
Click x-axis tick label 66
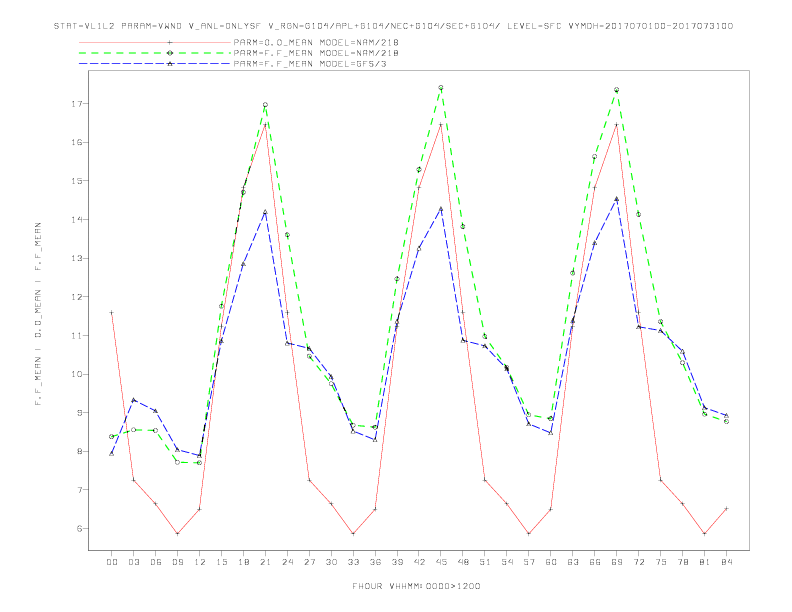595,562
